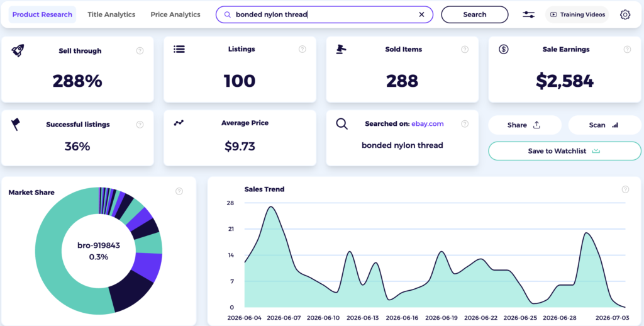Screen dimensions: 644x326
Task: Click the Scan button
Action: (604, 125)
